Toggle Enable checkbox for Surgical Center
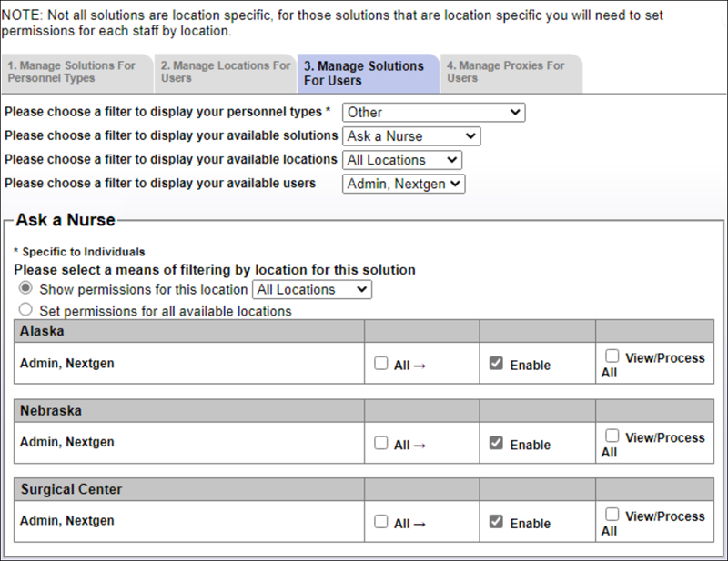 496,522
